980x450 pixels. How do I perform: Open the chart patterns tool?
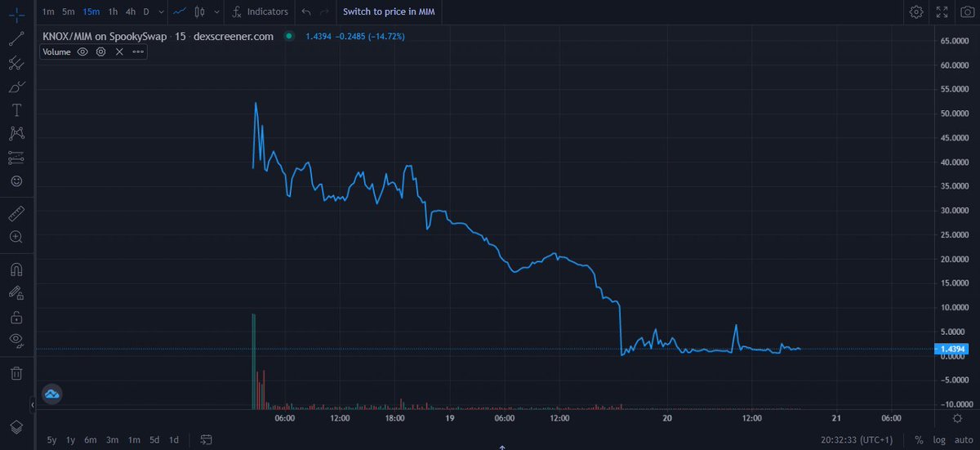pos(16,133)
